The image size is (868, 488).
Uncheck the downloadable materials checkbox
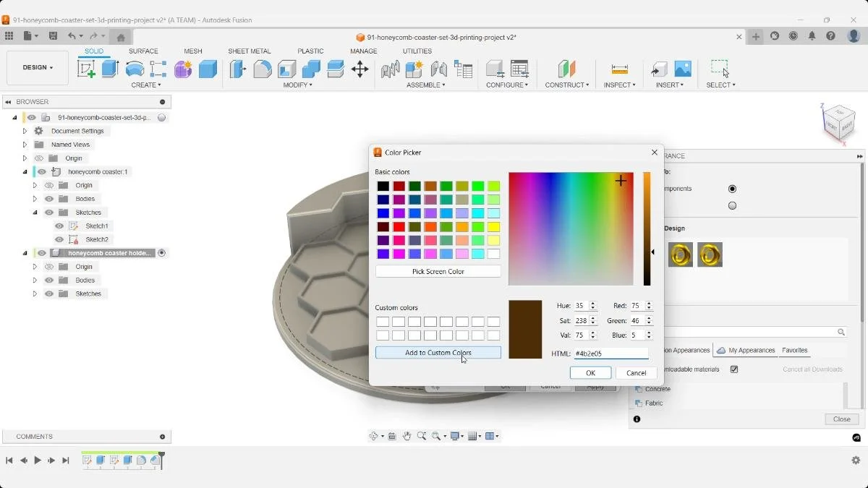[734, 369]
